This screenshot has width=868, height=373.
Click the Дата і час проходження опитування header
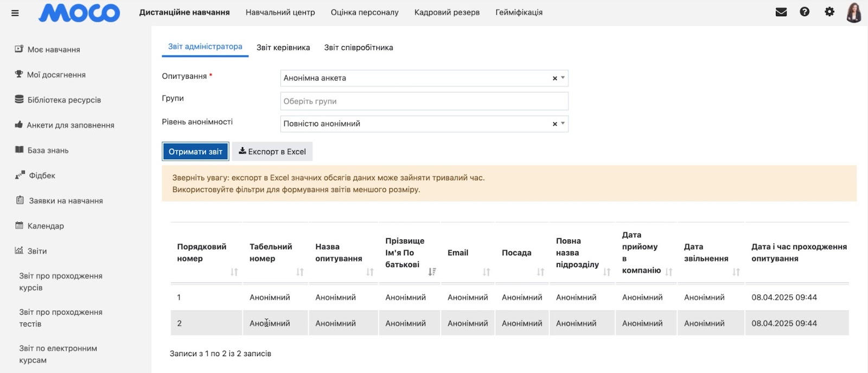(x=799, y=252)
